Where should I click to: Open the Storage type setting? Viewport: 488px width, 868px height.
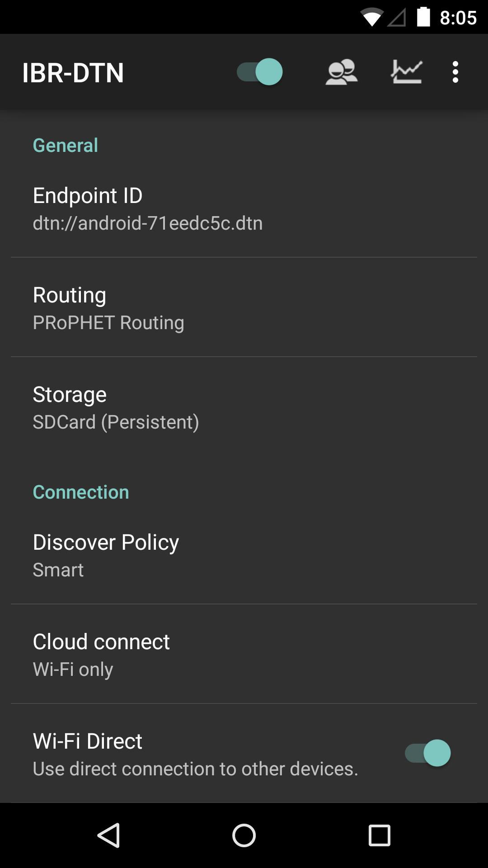pyautogui.click(x=244, y=407)
